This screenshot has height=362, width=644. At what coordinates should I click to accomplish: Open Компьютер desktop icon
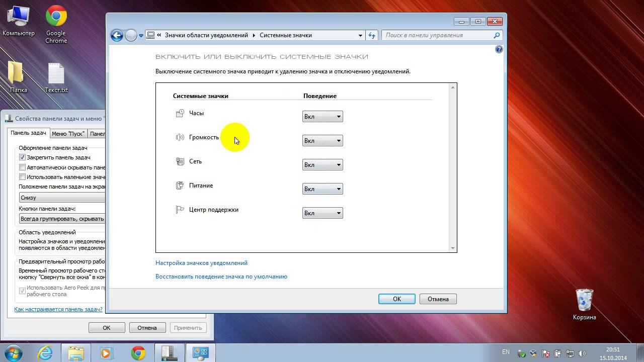pyautogui.click(x=19, y=21)
